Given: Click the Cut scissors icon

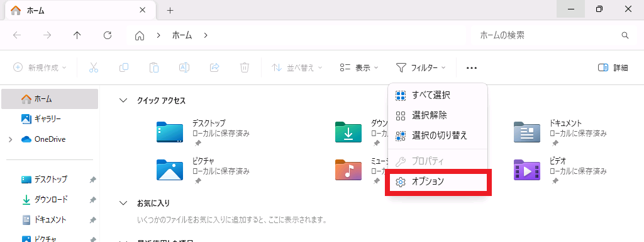Looking at the screenshot, I should [94, 67].
